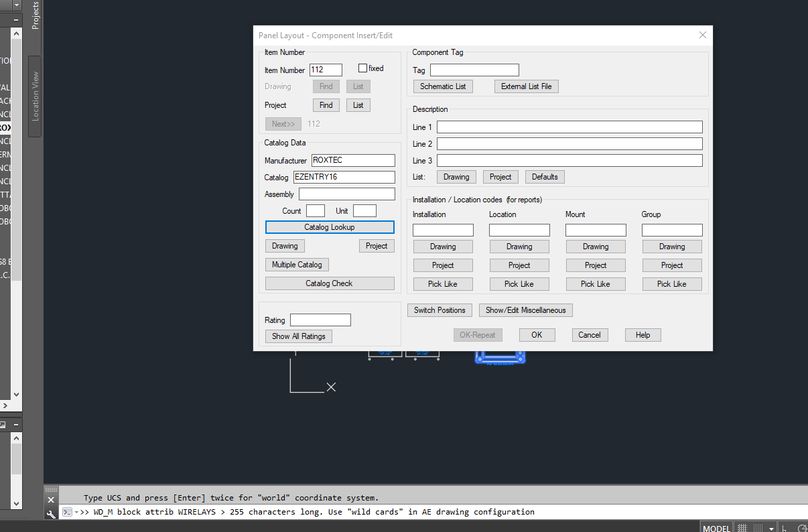Click the External List File button

pyautogui.click(x=526, y=86)
